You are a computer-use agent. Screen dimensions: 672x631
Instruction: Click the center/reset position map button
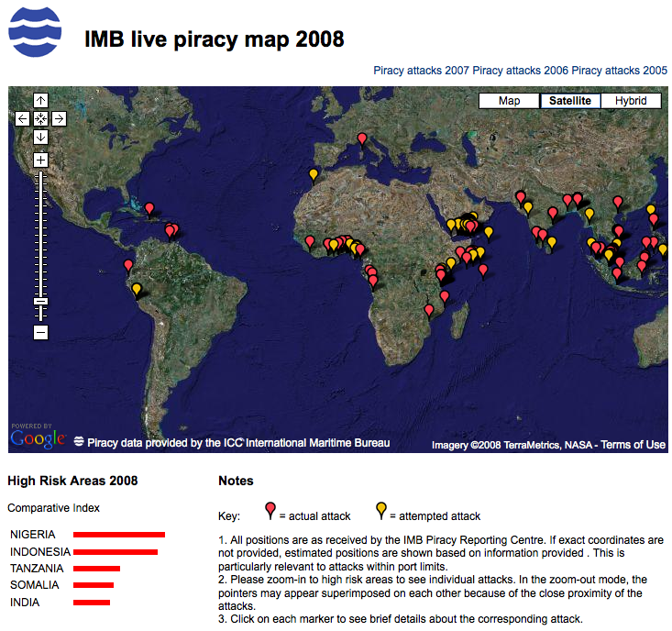(x=40, y=118)
